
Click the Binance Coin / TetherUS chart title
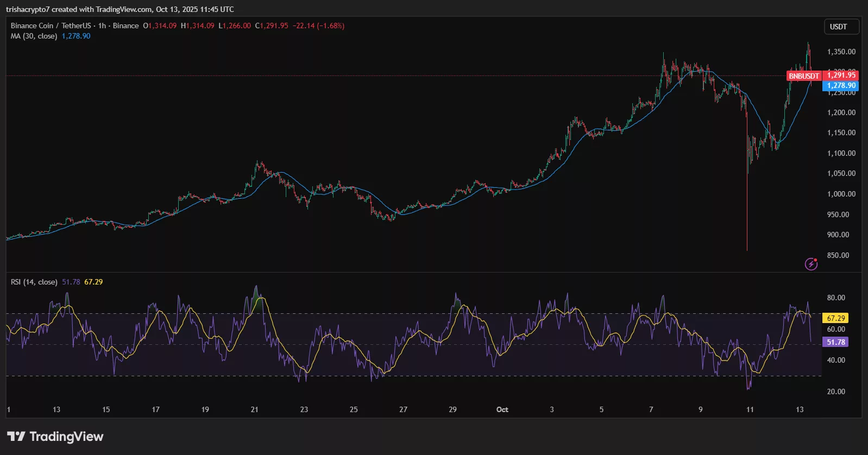(51, 26)
